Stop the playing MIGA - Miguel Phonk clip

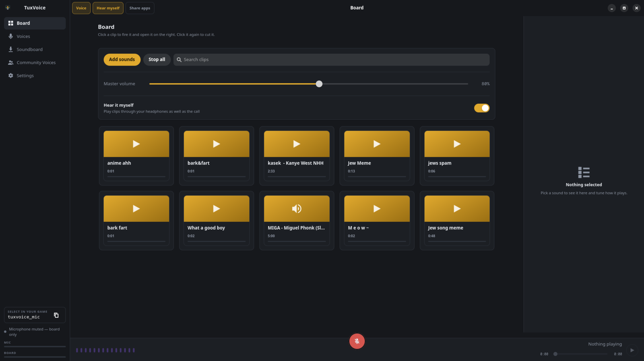pos(297,208)
